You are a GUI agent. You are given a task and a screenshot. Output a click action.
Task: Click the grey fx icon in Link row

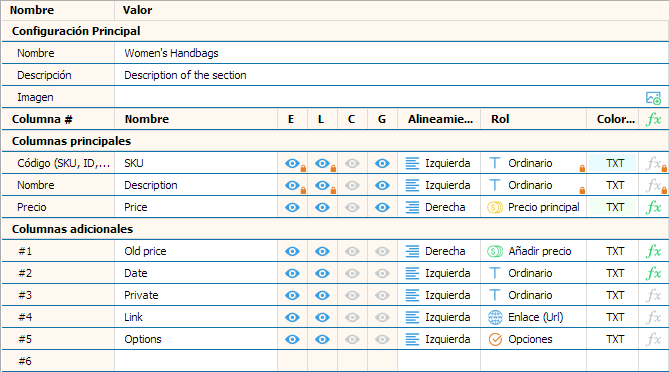click(653, 317)
